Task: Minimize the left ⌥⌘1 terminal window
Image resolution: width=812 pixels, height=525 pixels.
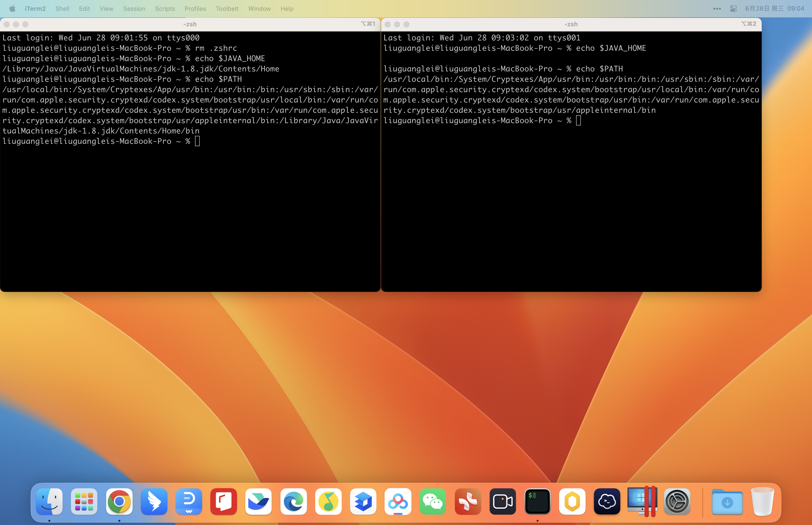Action: (16, 24)
